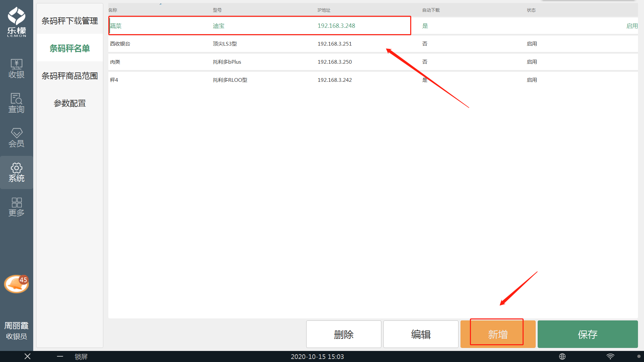Click the 自动下载 column header
644x362 pixels.
(431, 10)
